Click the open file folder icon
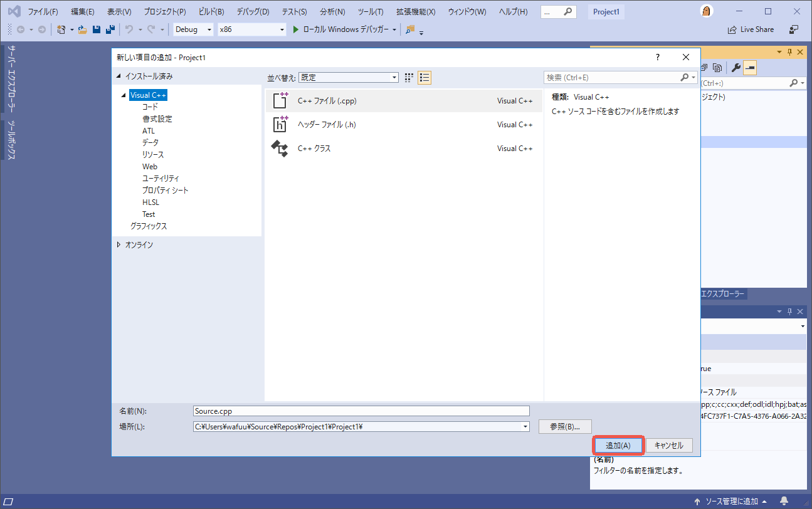The width and height of the screenshot is (812, 509). point(82,29)
